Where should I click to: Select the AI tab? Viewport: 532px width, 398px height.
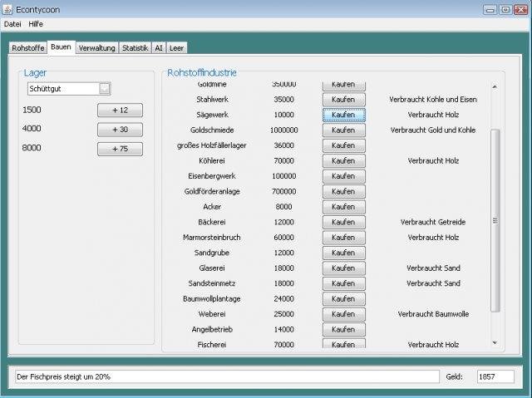pyautogui.click(x=159, y=48)
